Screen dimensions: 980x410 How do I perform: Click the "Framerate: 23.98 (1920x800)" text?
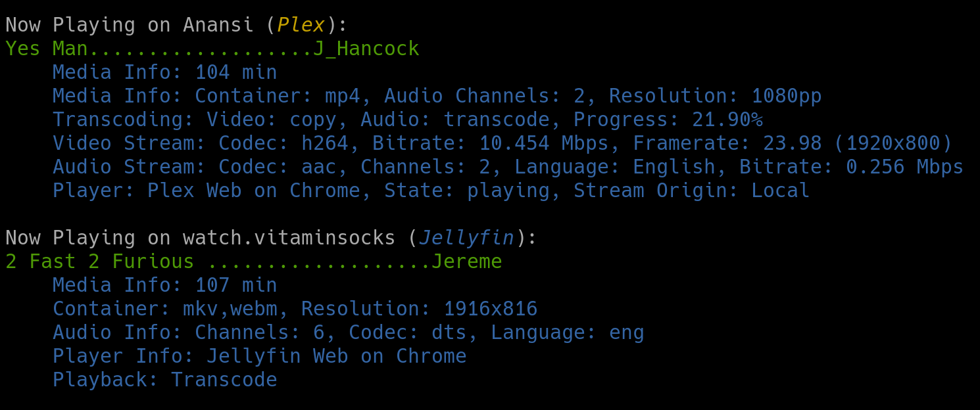[792, 143]
